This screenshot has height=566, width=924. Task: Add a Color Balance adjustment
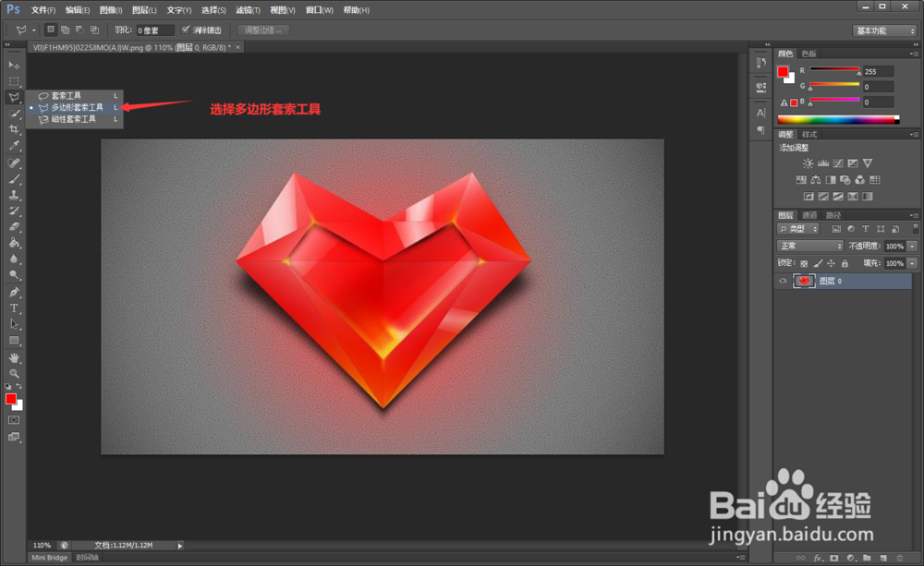pyautogui.click(x=816, y=180)
